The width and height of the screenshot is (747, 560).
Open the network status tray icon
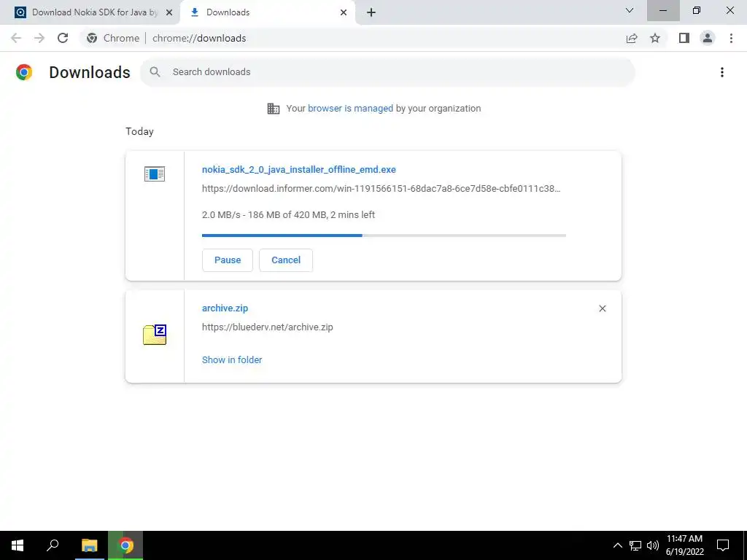(x=635, y=545)
